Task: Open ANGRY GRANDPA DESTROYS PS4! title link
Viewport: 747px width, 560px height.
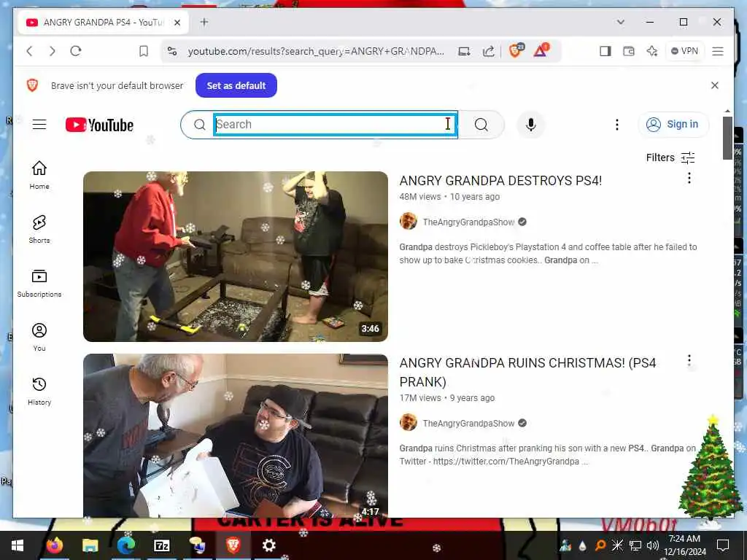Action: 500,181
